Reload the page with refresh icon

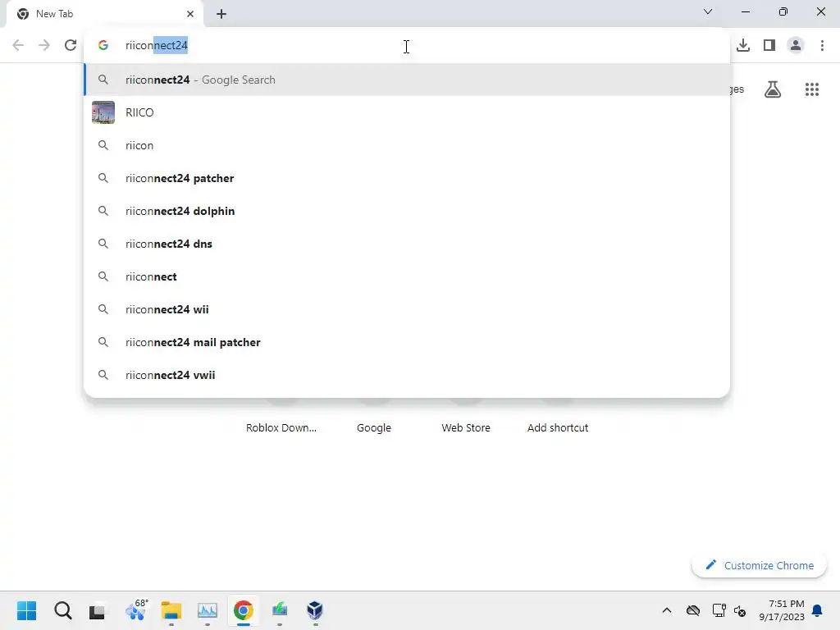[x=71, y=45]
